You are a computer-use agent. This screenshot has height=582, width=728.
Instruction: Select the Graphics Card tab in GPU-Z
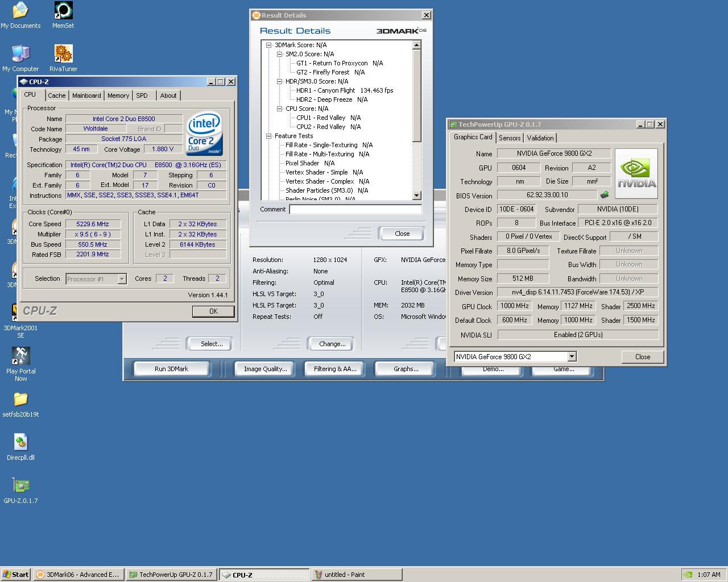473,137
